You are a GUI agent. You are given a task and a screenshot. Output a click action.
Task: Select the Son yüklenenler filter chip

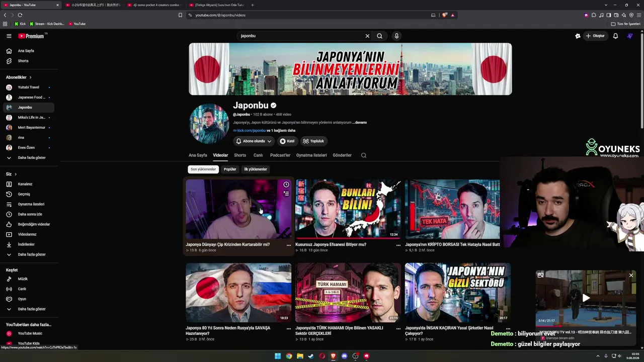(x=203, y=169)
